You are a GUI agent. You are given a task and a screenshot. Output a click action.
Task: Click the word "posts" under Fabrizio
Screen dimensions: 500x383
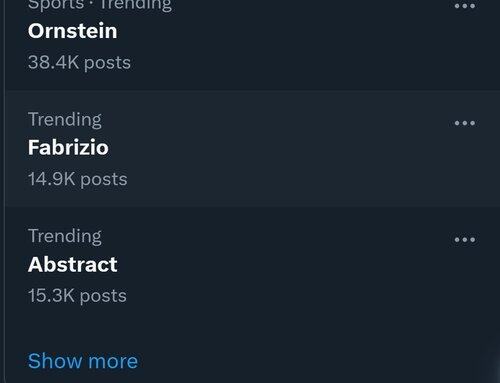point(104,180)
